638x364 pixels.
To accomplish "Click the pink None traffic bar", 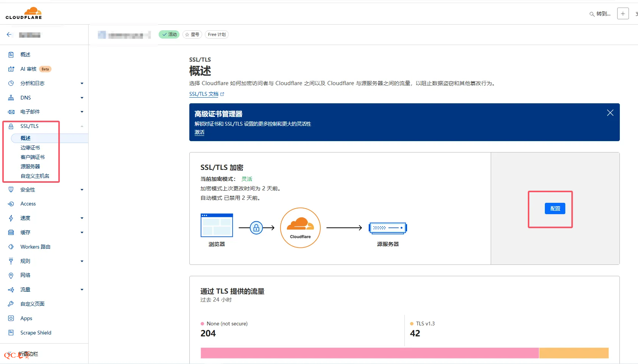I will [369, 353].
